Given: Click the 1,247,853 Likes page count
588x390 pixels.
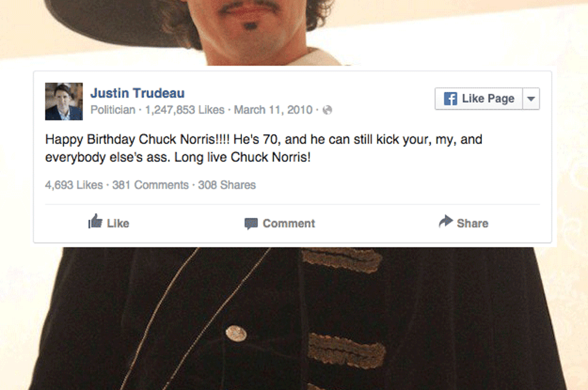Looking at the screenshot, I should [184, 110].
